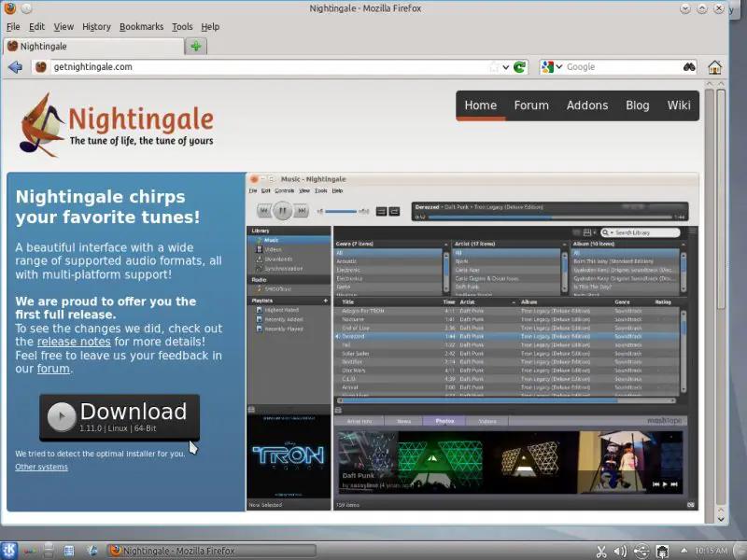Click the 10:15 AM clock
Viewport: 747px width, 560px height.
click(x=712, y=551)
